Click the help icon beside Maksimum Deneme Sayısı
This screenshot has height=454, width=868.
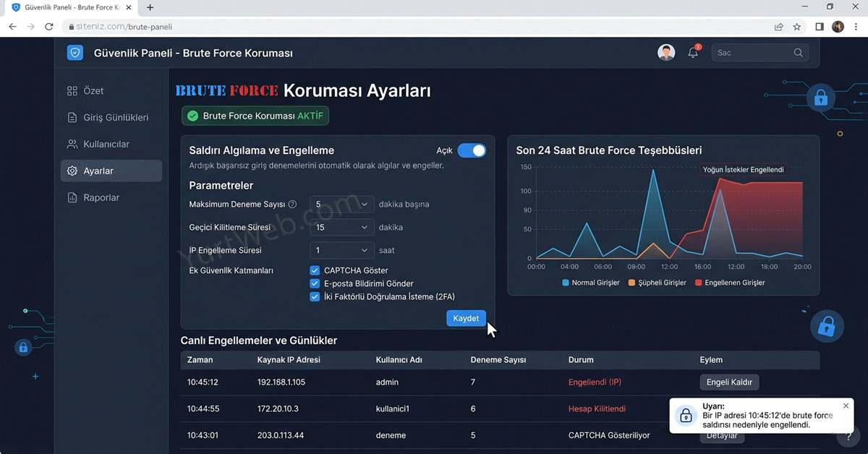pyautogui.click(x=293, y=205)
